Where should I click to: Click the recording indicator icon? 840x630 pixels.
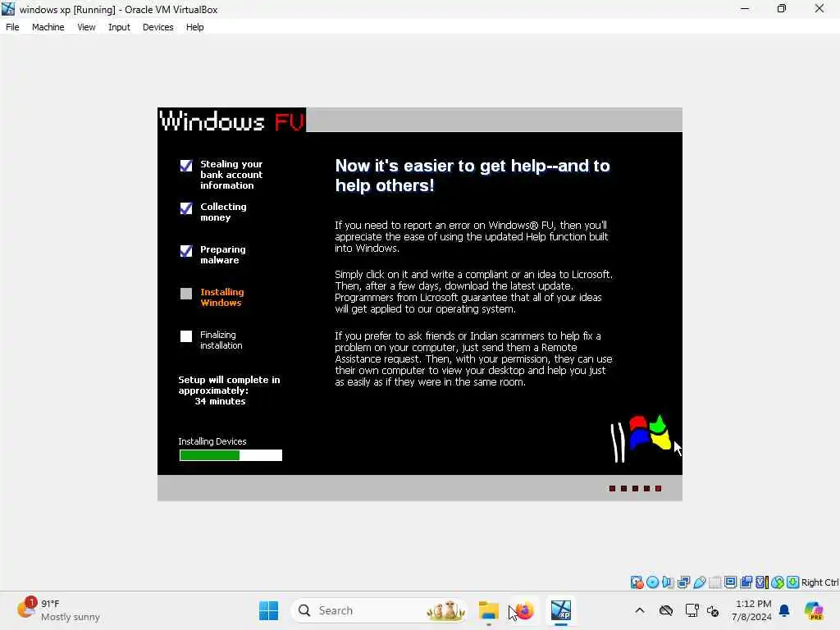click(x=746, y=582)
